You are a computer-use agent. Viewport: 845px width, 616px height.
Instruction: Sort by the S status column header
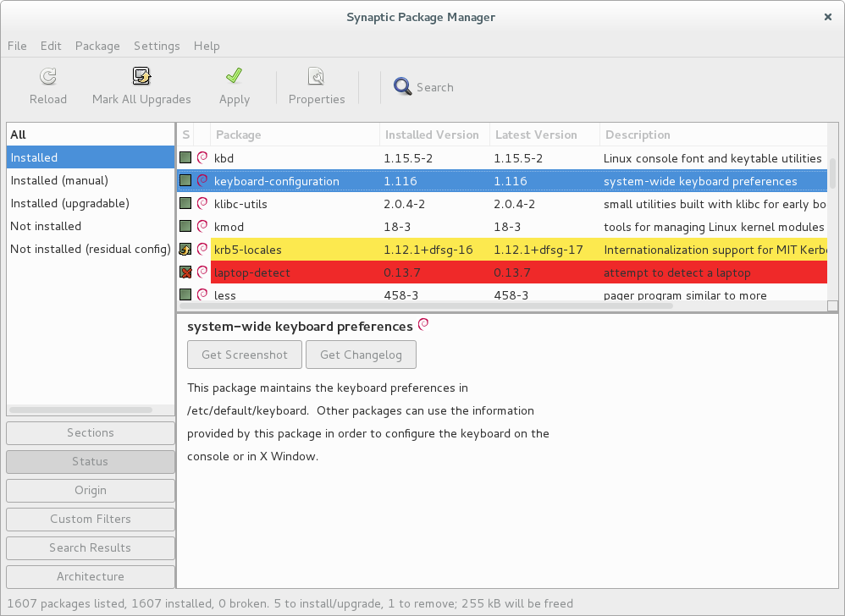pyautogui.click(x=185, y=135)
